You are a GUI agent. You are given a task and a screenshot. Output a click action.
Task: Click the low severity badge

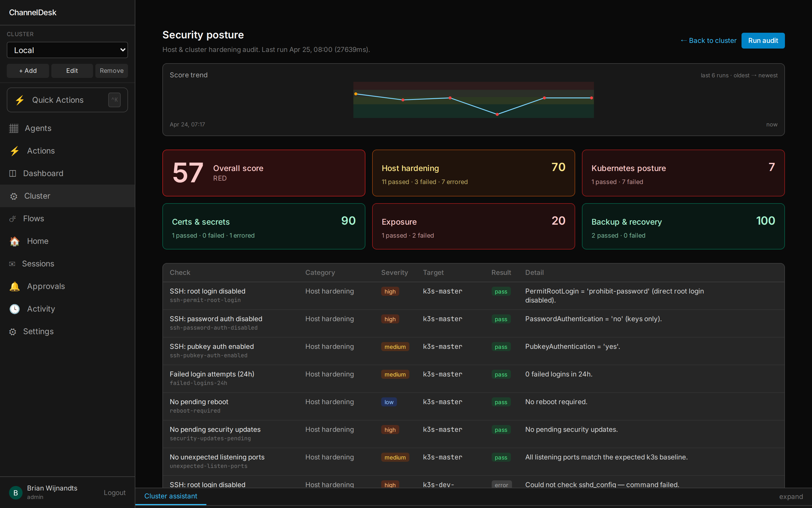point(389,402)
